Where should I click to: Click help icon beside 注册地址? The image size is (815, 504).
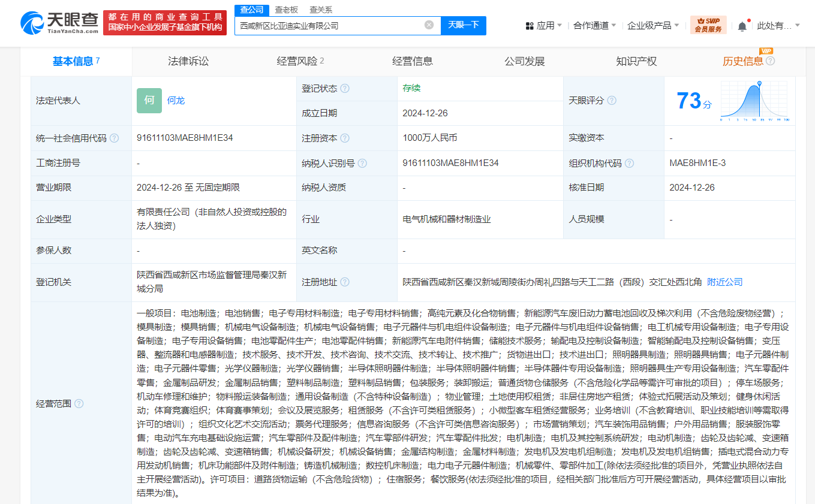point(345,282)
